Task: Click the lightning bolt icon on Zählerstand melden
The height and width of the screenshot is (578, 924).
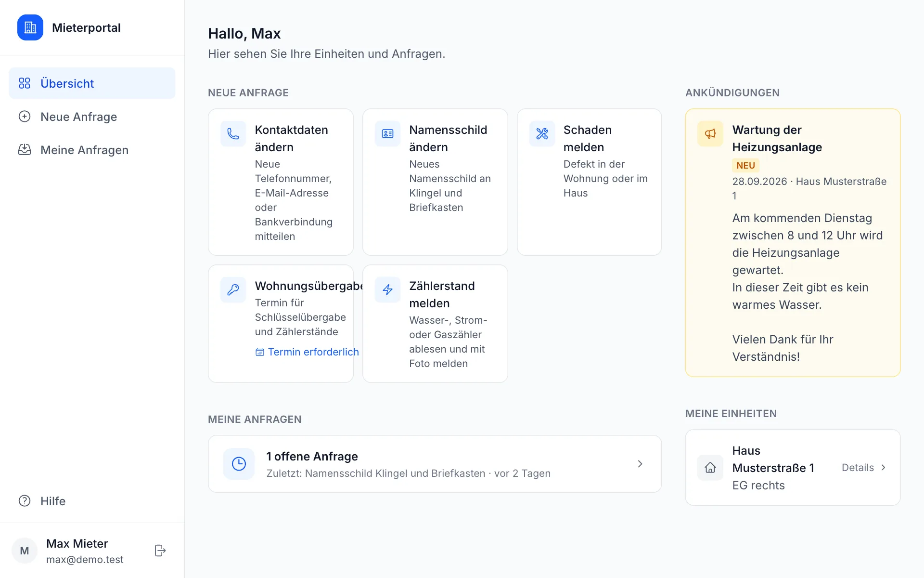Action: (x=388, y=289)
